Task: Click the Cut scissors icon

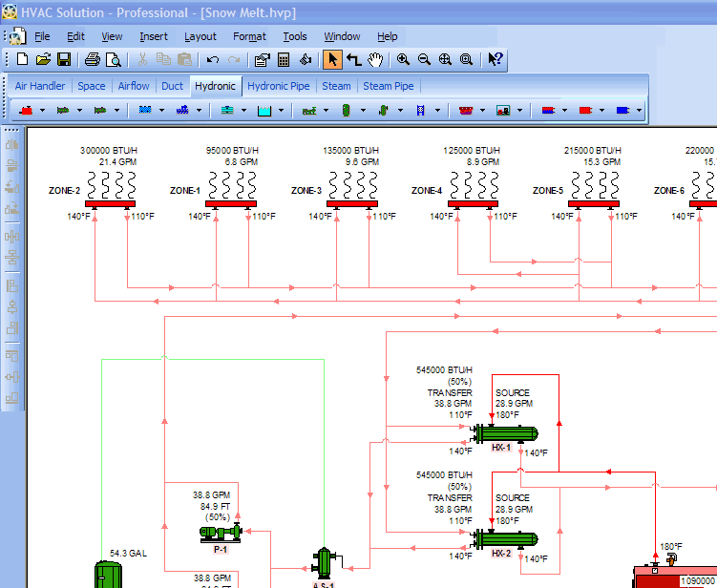Action: click(142, 59)
